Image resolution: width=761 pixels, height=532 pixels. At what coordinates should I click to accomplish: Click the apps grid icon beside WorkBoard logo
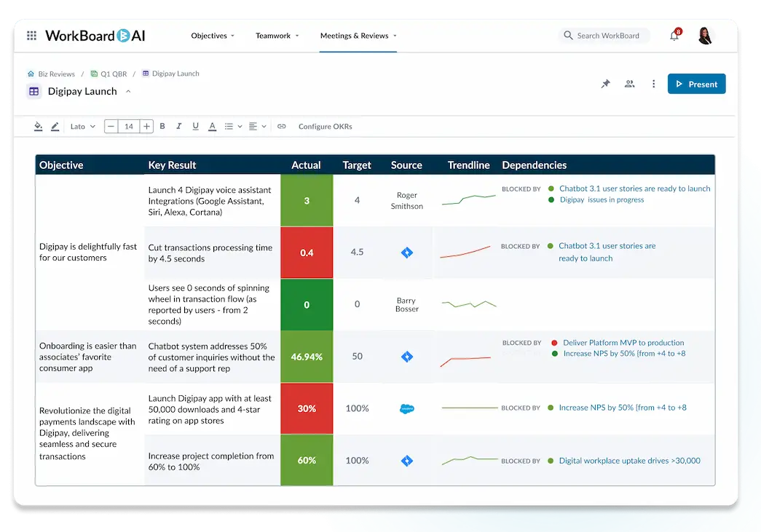pyautogui.click(x=31, y=35)
